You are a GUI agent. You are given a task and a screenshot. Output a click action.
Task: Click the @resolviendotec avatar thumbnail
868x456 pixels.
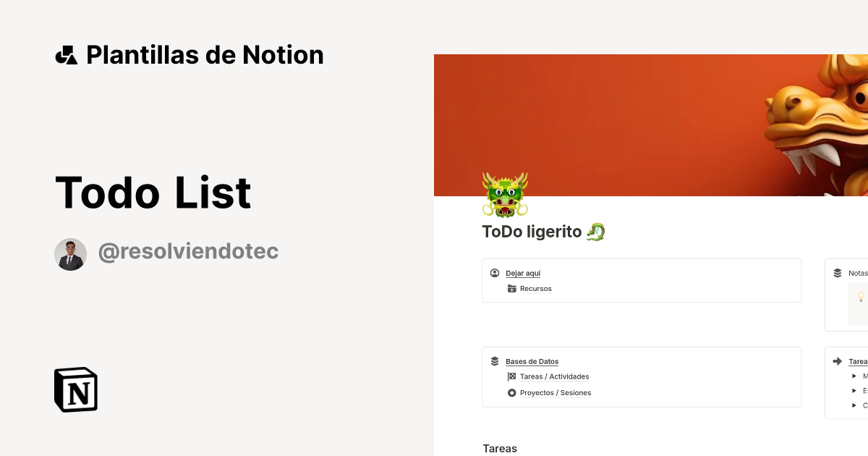click(70, 253)
